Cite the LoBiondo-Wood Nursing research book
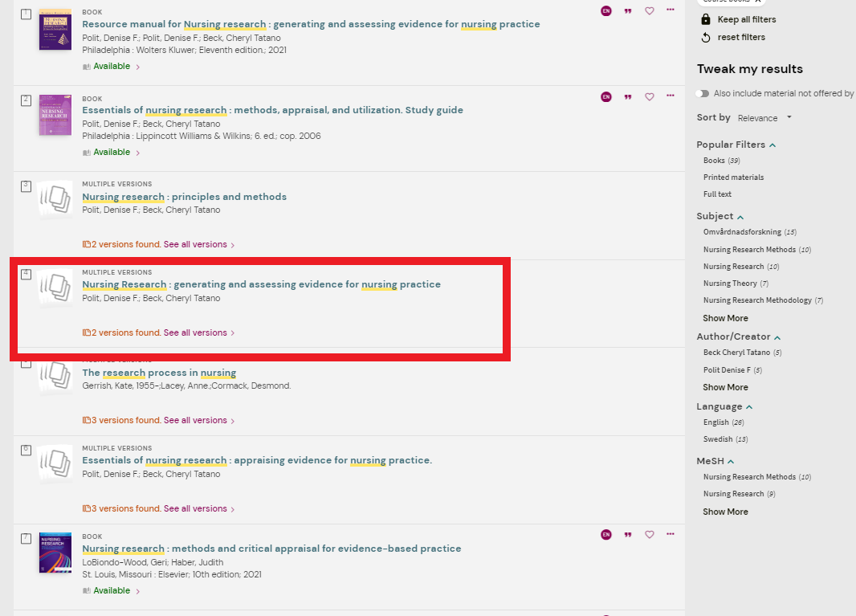Image resolution: width=856 pixels, height=616 pixels. [628, 535]
